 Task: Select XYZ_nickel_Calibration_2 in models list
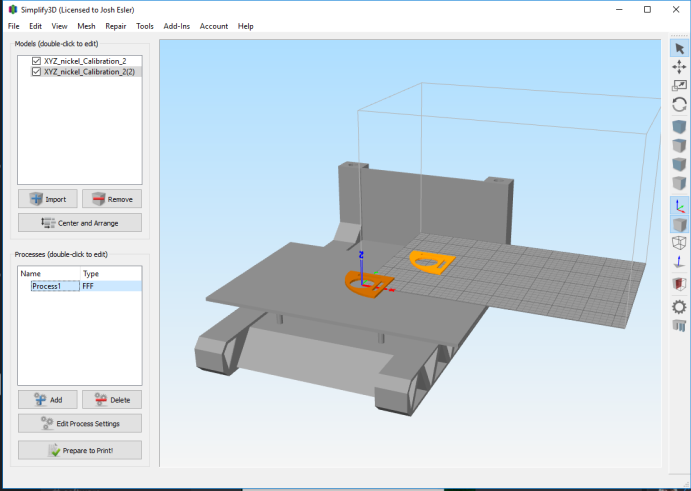tap(85, 61)
